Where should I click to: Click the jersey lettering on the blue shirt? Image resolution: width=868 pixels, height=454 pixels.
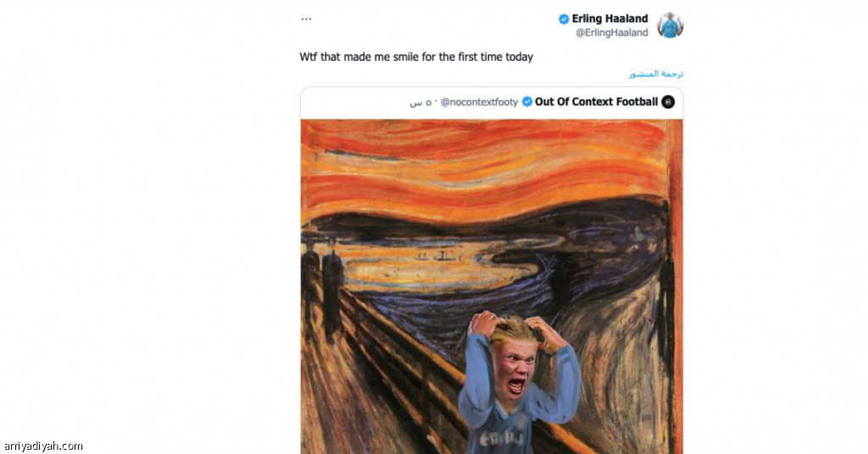[x=501, y=439]
